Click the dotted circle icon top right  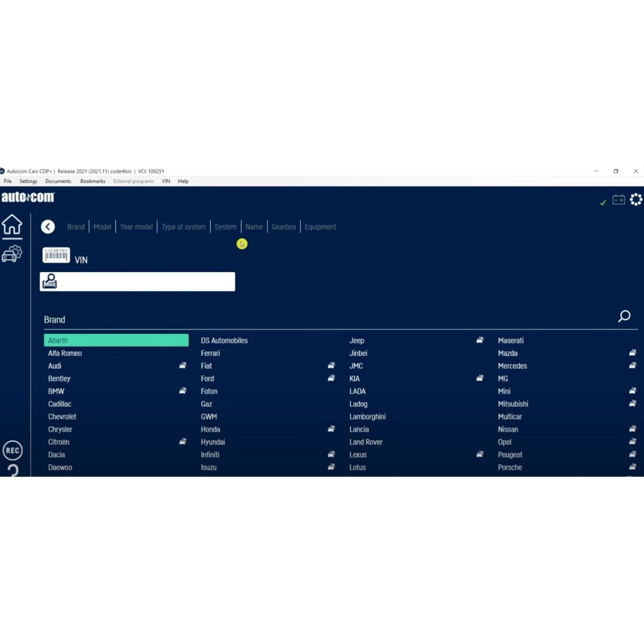636,200
